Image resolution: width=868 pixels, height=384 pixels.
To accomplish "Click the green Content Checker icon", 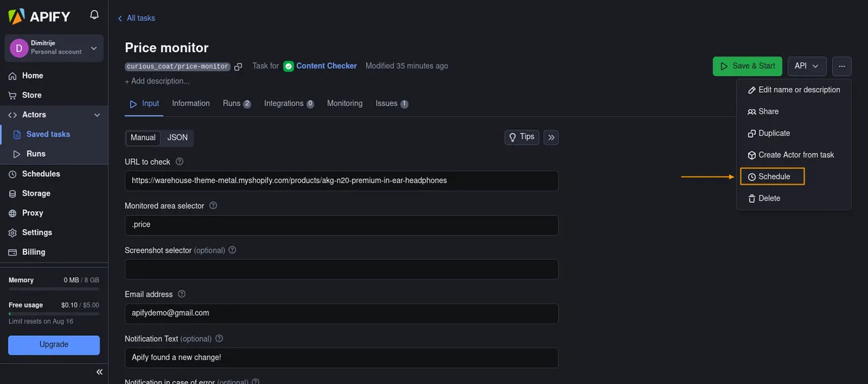I will click(288, 66).
